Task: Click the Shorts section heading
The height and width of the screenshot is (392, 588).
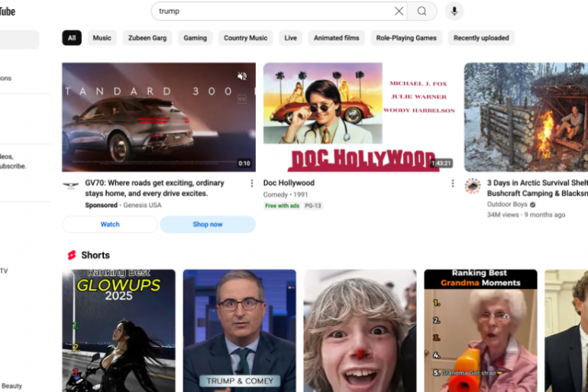Action: point(95,255)
